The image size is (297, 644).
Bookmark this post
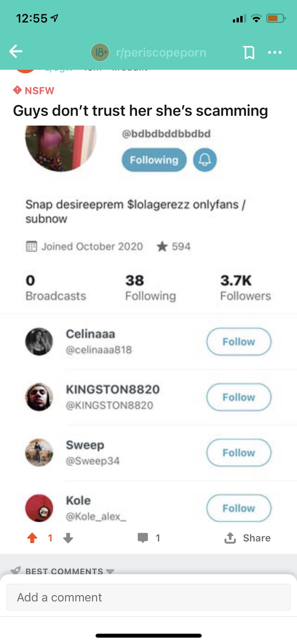coord(248,52)
